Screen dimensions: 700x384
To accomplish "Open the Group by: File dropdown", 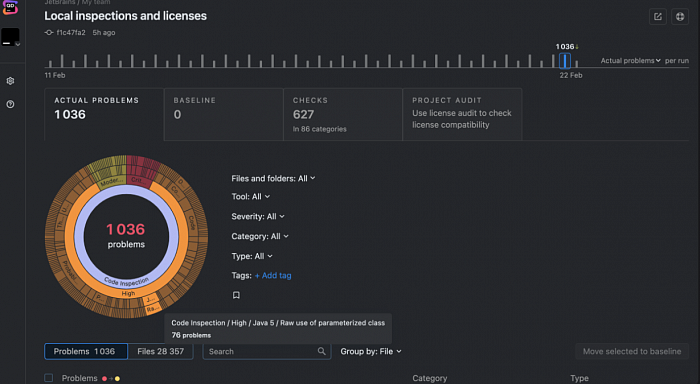I will coord(371,351).
